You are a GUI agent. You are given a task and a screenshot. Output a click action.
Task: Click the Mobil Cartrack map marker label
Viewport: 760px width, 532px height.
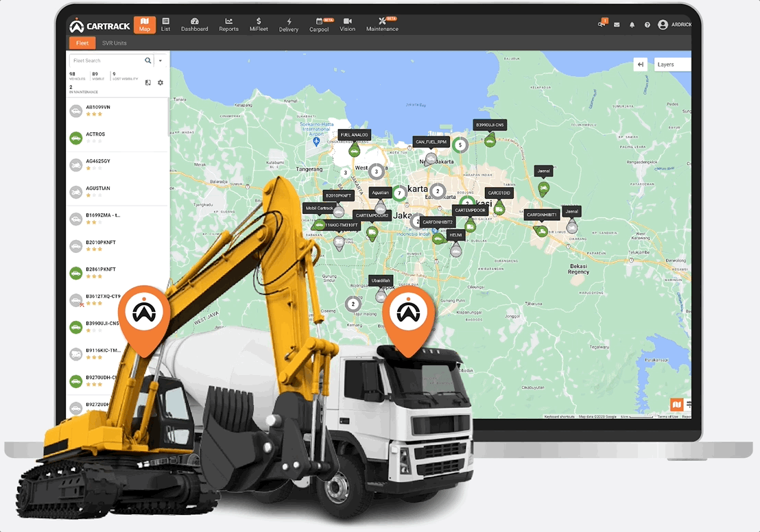point(320,208)
